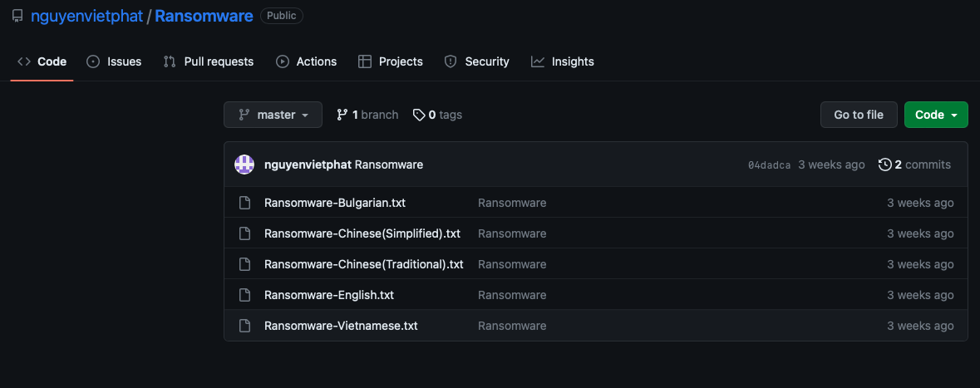Switch to the Pull requests tab
The height and width of the screenshot is (388, 980).
point(209,61)
